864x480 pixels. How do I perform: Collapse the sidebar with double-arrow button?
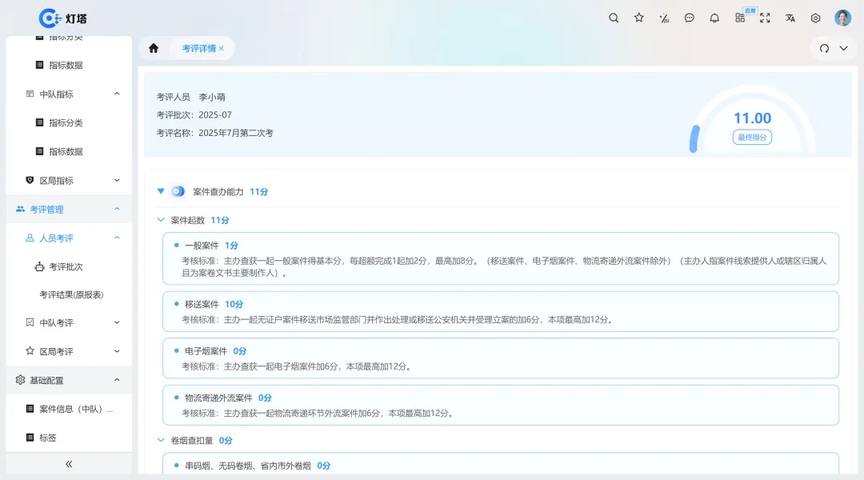click(x=68, y=464)
